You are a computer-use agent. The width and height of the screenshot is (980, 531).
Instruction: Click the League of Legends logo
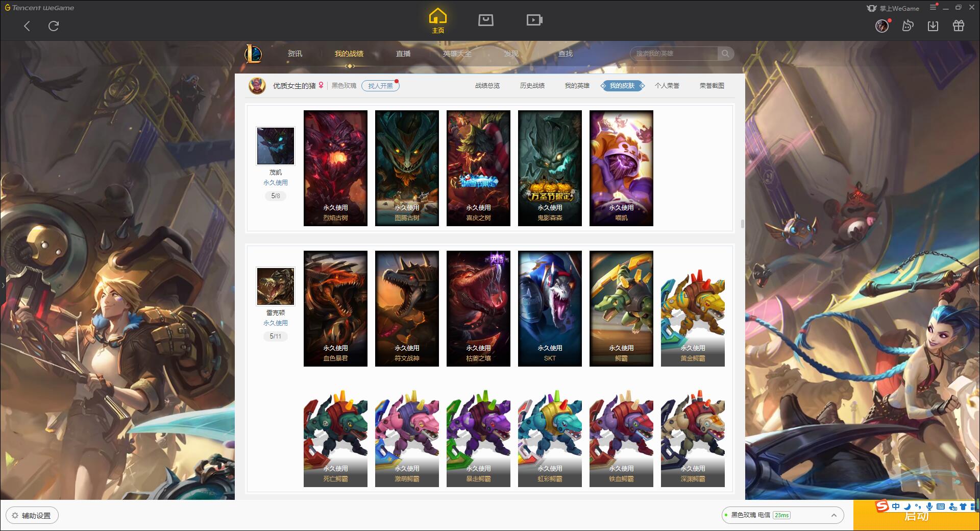coord(253,54)
